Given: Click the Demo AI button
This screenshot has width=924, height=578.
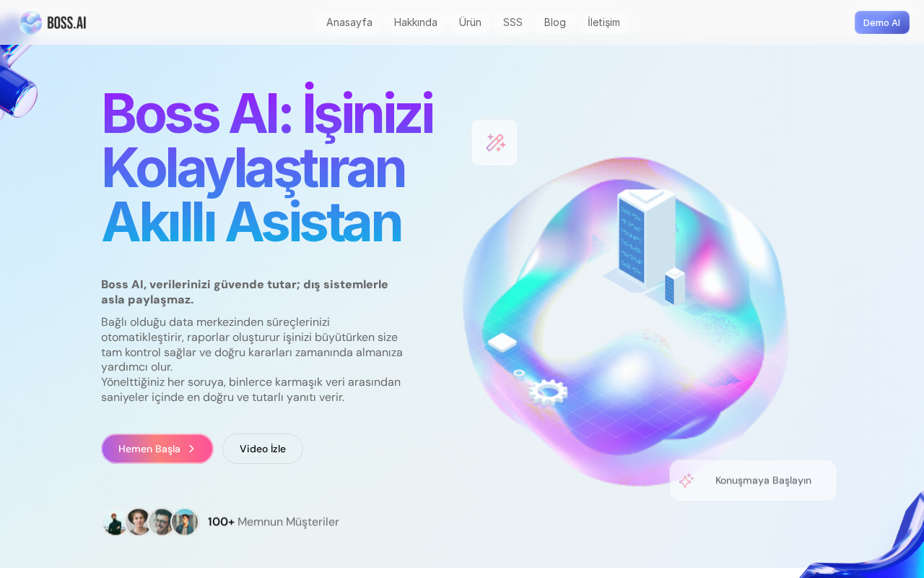Looking at the screenshot, I should (x=882, y=22).
